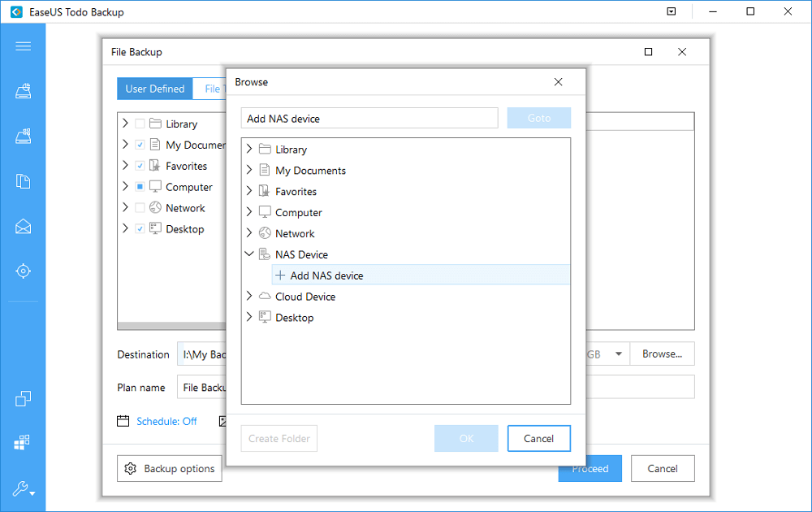Click the File Backup tree horizontal scrollbar
Image resolution: width=812 pixels, height=512 pixels.
[x=172, y=326]
